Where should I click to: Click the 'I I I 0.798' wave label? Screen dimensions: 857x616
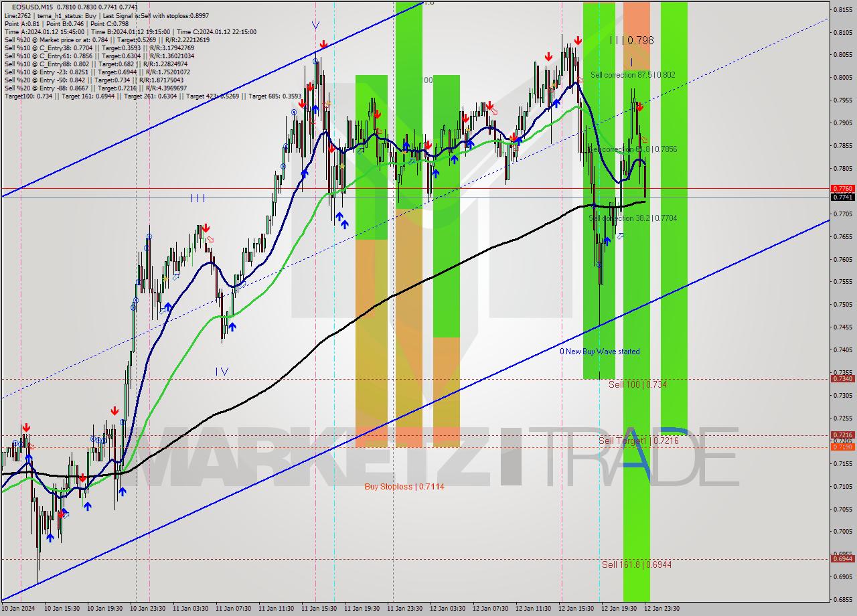pyautogui.click(x=631, y=40)
